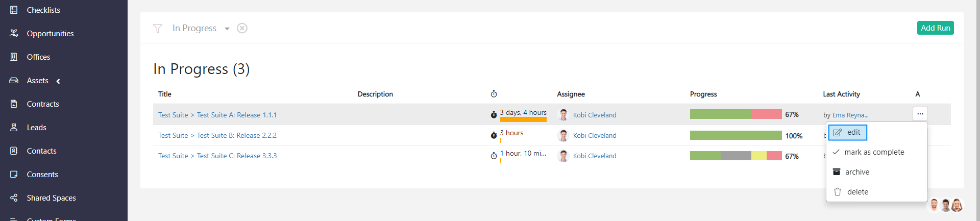
Task: Clear the In Progress filter
Action: [242, 28]
